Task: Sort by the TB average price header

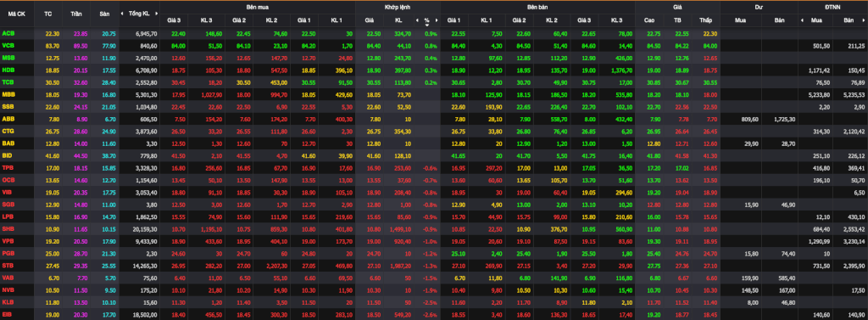Action: pos(677,20)
